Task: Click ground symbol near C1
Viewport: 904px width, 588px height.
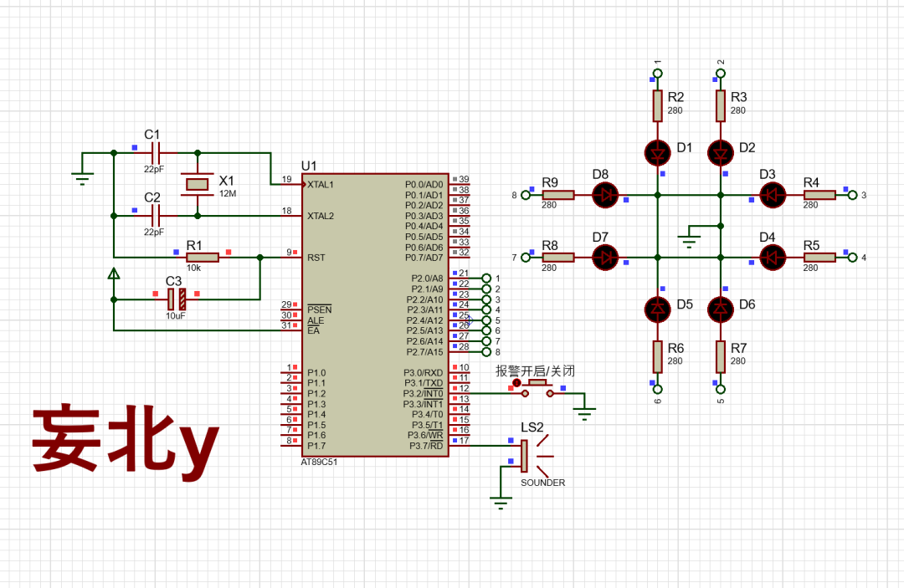Action: click(x=82, y=177)
